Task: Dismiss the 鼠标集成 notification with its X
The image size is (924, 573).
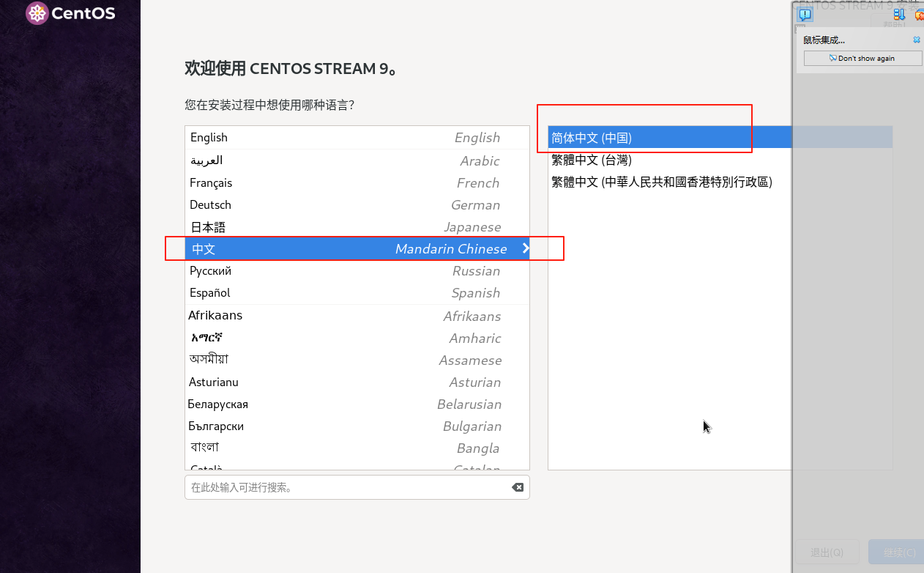Action: click(x=917, y=40)
